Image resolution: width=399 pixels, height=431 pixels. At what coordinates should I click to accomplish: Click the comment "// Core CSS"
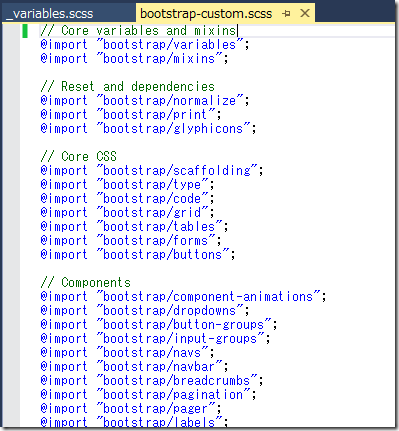tap(78, 157)
